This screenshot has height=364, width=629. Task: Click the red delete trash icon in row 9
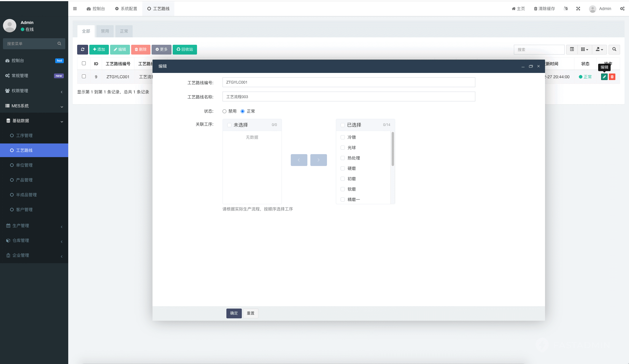coord(612,77)
